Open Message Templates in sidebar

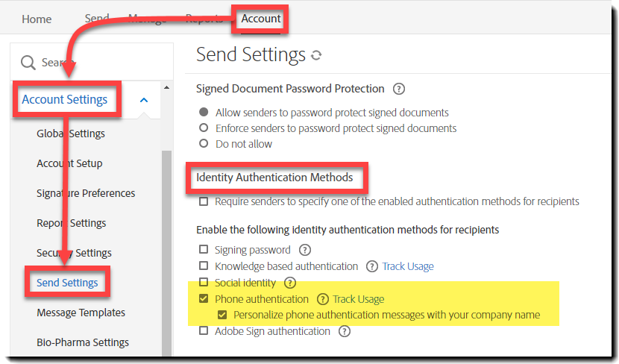pos(81,313)
